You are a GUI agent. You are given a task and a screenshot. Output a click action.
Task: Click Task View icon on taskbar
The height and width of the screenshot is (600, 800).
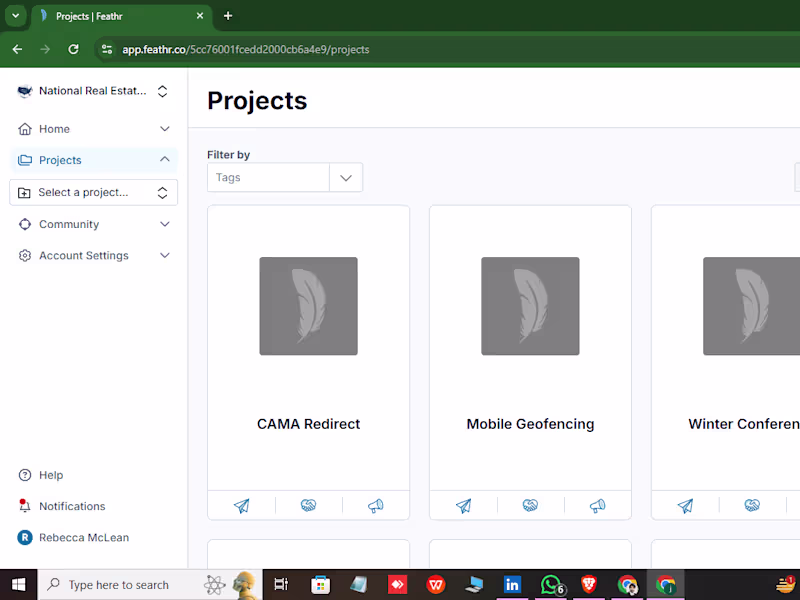tap(281, 585)
